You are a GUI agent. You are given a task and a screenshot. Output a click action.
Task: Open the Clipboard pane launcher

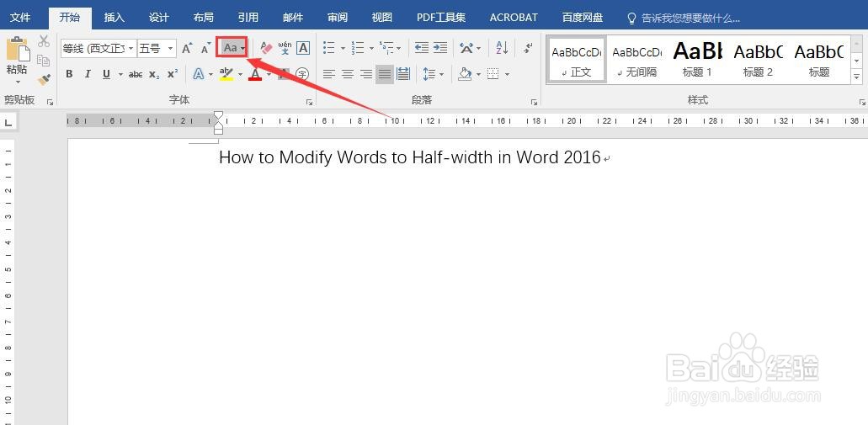pos(50,103)
